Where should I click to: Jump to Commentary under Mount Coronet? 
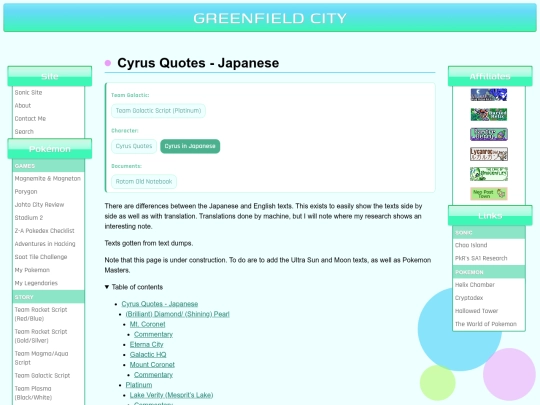[x=153, y=375]
